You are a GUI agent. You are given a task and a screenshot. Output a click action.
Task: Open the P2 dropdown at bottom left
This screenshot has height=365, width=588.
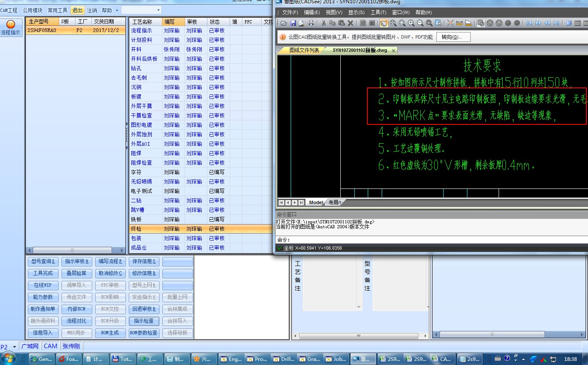[x=14, y=347]
